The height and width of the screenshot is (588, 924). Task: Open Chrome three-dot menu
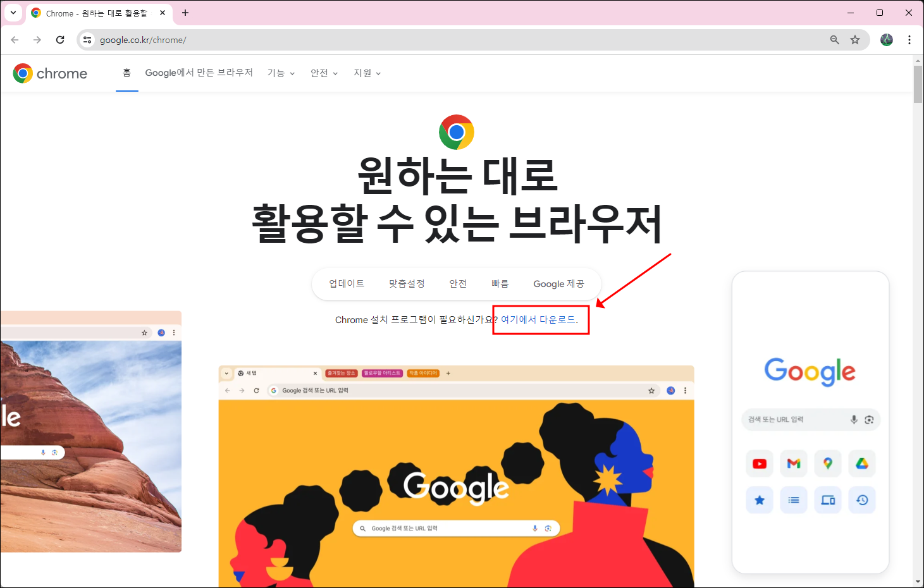click(x=909, y=40)
